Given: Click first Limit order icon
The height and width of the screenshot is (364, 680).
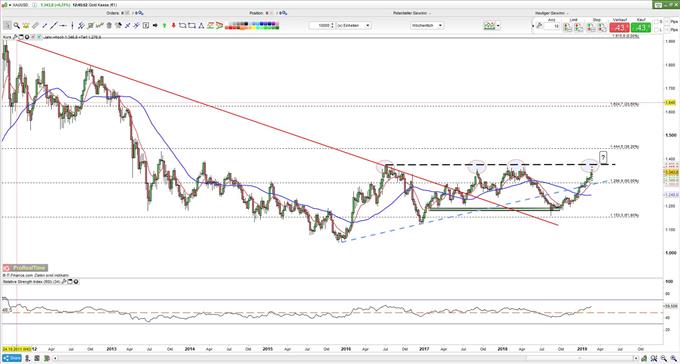Looking at the screenshot, I should (567, 27).
